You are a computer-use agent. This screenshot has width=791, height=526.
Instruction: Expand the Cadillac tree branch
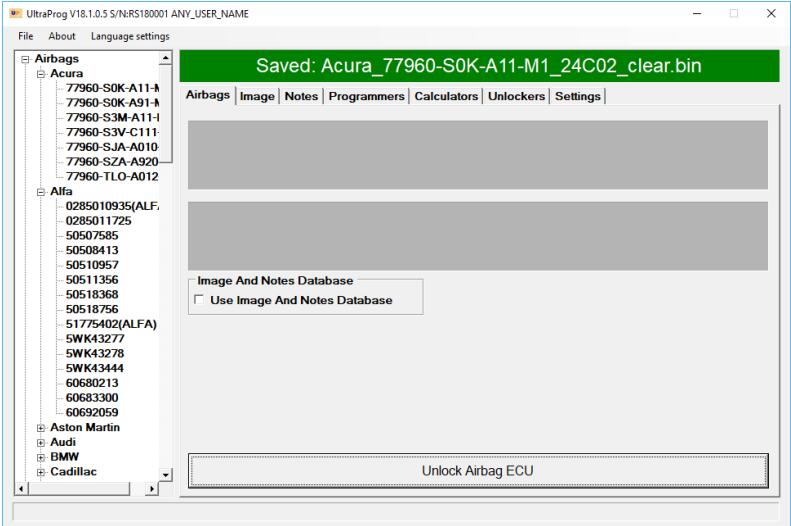click(41, 472)
